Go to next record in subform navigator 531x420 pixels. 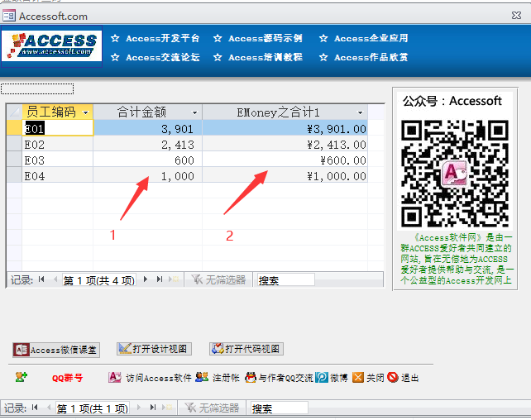click(146, 279)
